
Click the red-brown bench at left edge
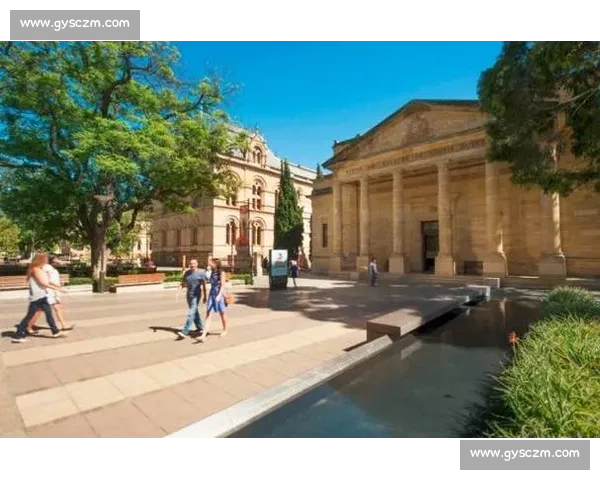click(x=12, y=283)
